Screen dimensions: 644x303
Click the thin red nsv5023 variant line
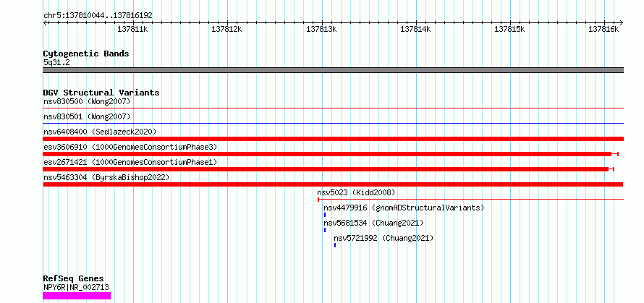470,200
